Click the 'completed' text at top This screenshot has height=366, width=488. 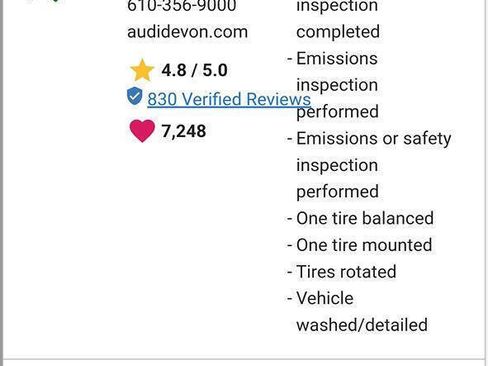pyautogui.click(x=338, y=32)
